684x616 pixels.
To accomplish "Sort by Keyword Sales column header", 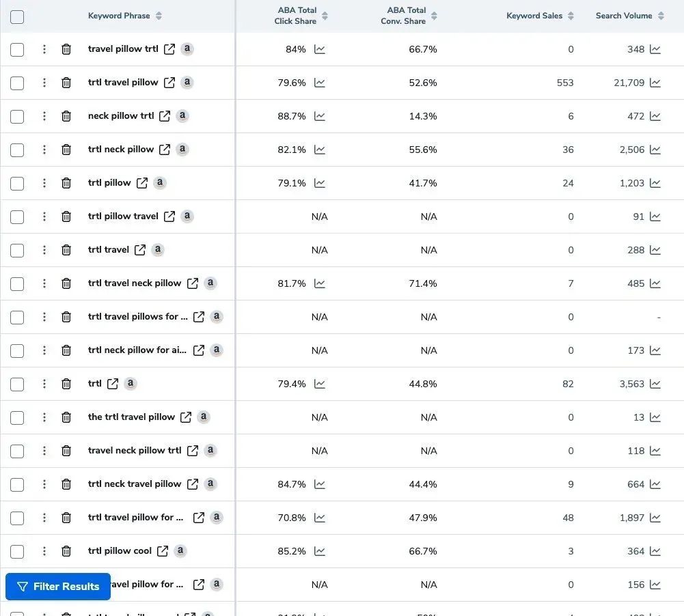I will click(x=540, y=16).
